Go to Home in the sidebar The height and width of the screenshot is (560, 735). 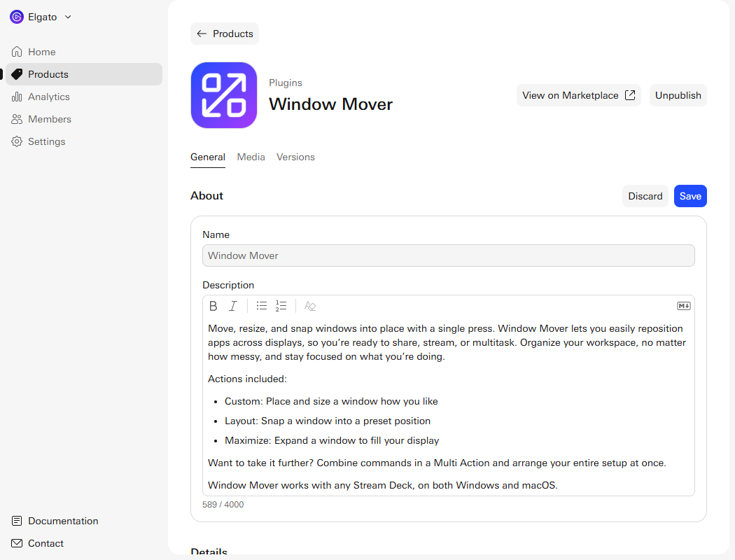point(42,52)
